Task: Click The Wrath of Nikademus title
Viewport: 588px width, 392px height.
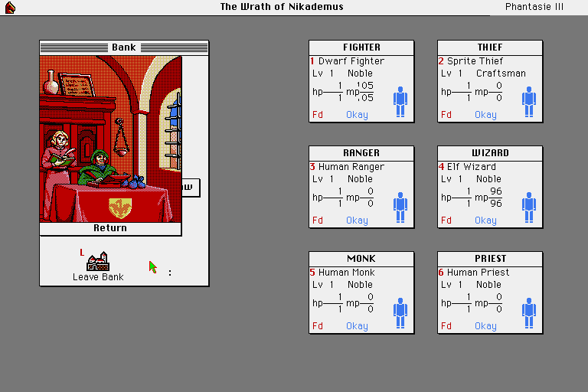Action: [282, 7]
